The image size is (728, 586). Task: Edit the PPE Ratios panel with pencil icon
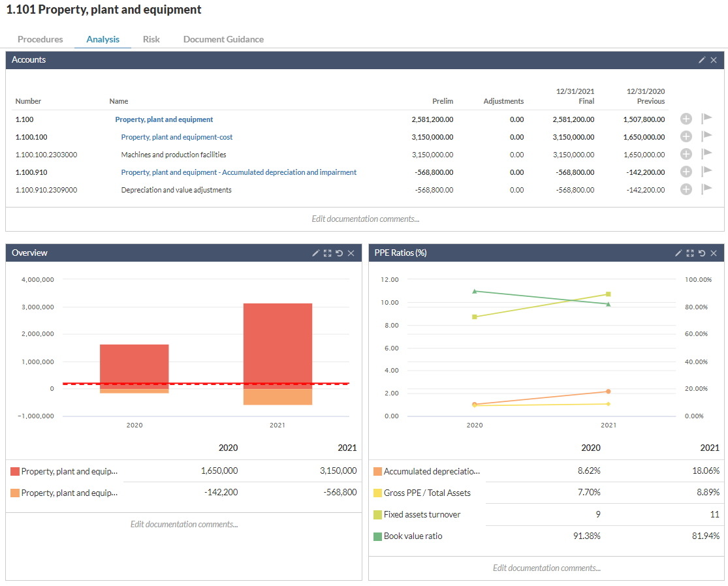tap(679, 253)
